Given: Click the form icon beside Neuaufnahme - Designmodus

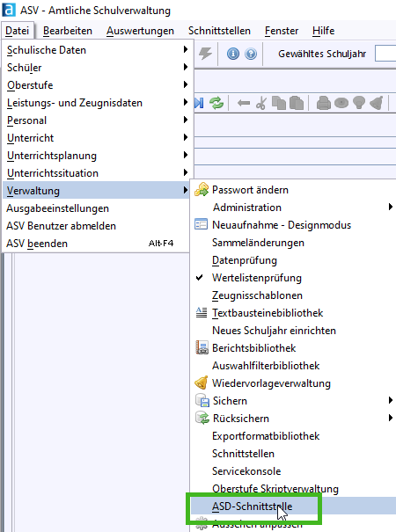Looking at the screenshot, I should point(201,224).
